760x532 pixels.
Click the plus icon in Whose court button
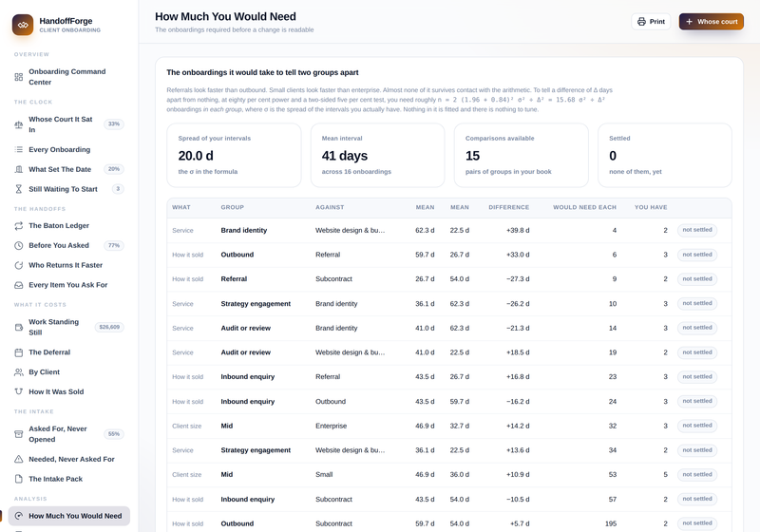689,22
